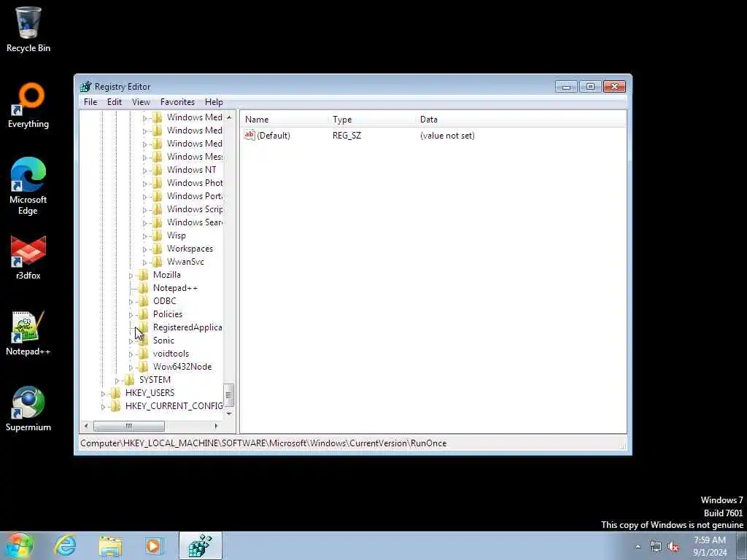
Task: Click the HKEY_USERS folder icon
Action: (x=116, y=393)
